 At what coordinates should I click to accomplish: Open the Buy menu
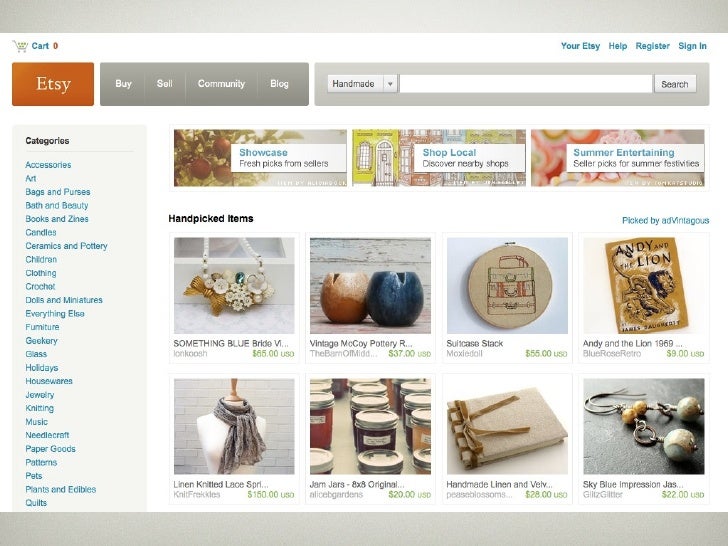124,84
